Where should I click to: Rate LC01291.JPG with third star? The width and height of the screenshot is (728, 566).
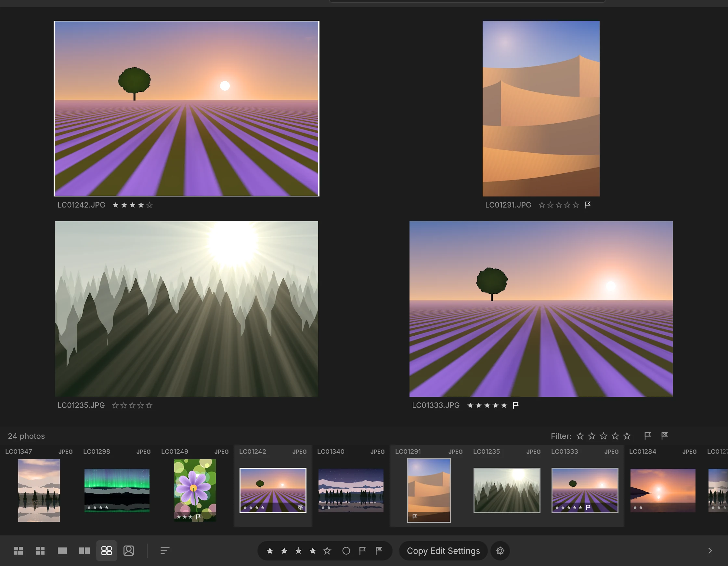(559, 205)
